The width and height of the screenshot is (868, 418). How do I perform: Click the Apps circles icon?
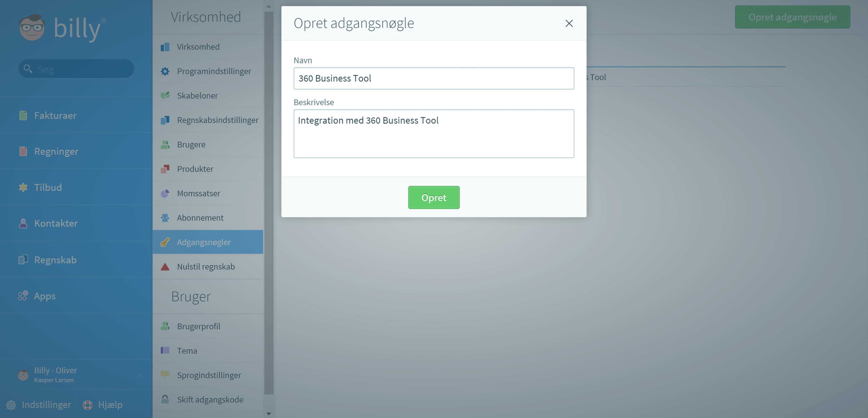click(x=23, y=296)
